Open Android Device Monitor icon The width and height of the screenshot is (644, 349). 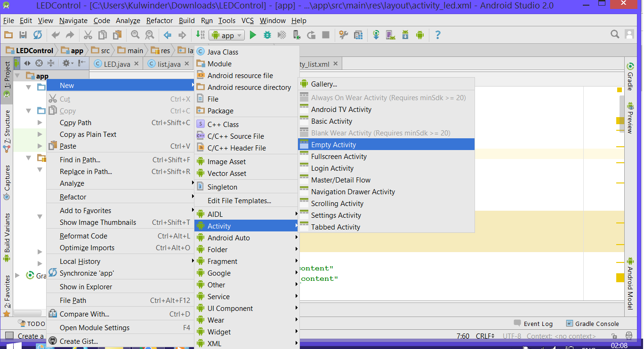(420, 35)
